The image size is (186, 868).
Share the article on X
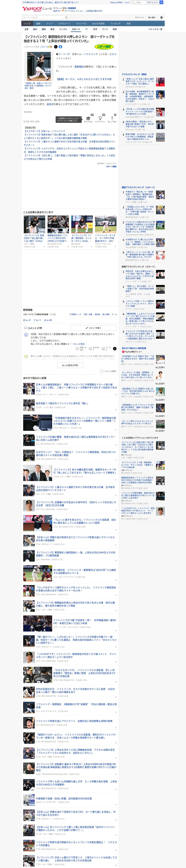[56, 47]
